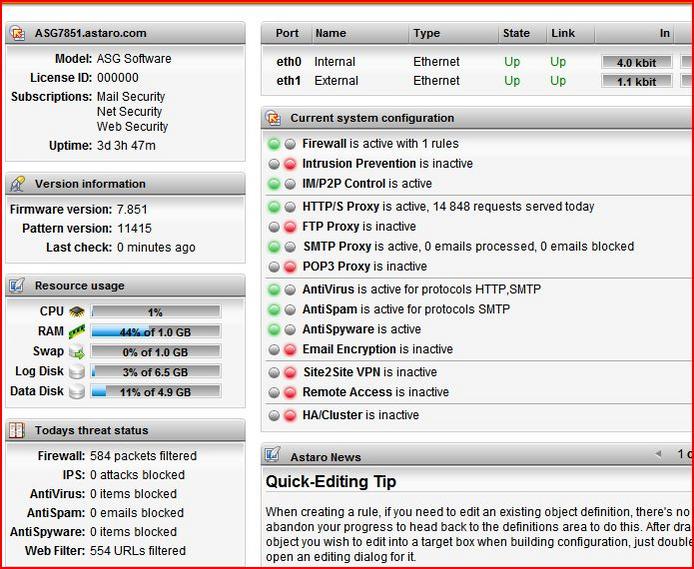Viewport: 694px width, 569px height.
Task: Click the Log Disk icon
Action: point(77,372)
